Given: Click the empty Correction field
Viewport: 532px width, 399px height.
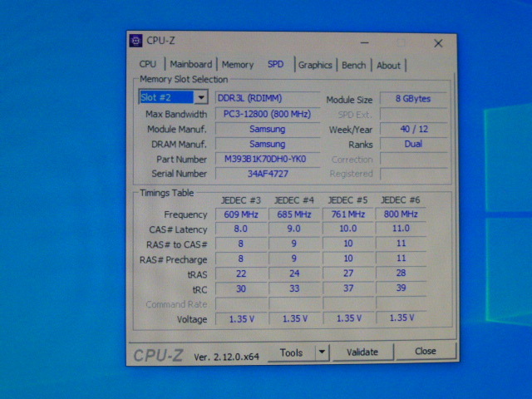Looking at the screenshot, I should click(413, 159).
